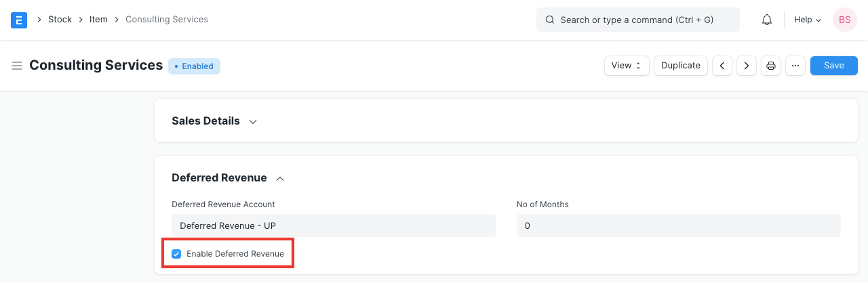Navigate to Item breadcrumb
This screenshot has height=283, width=868.
pyautogui.click(x=98, y=20)
